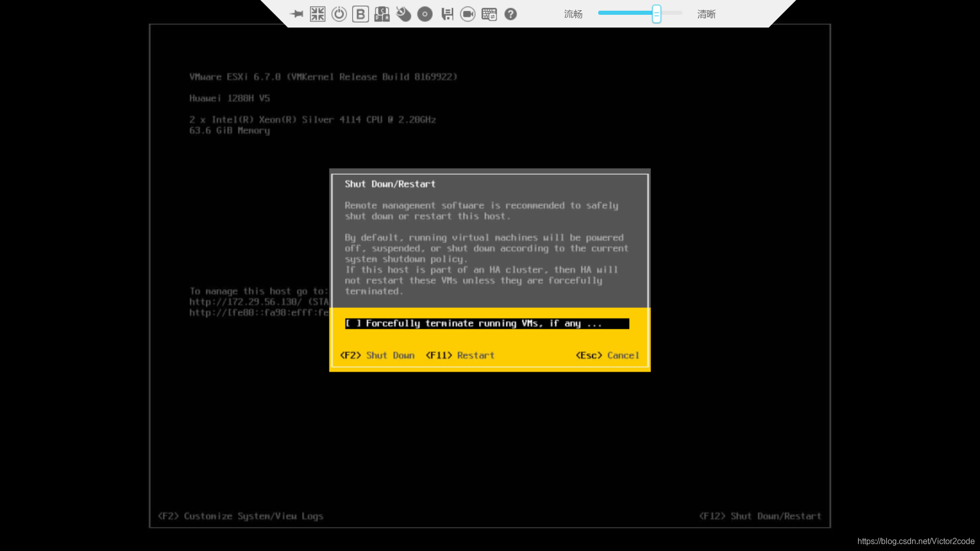980x551 pixels.
Task: Toggle the mouse mode icon
Action: pos(403,14)
